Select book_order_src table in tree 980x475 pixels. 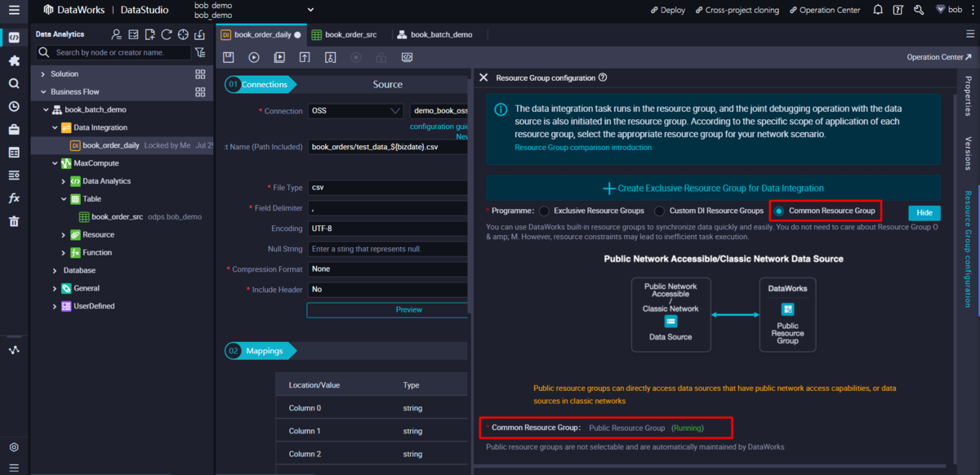tap(117, 216)
